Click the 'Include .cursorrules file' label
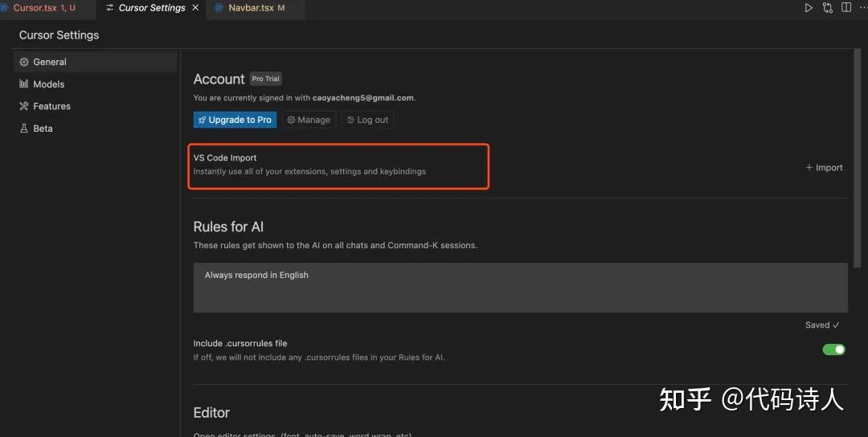868x437 pixels. [x=240, y=344]
